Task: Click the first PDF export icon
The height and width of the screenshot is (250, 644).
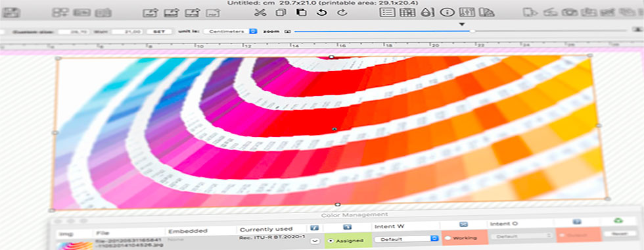Action: [150, 12]
